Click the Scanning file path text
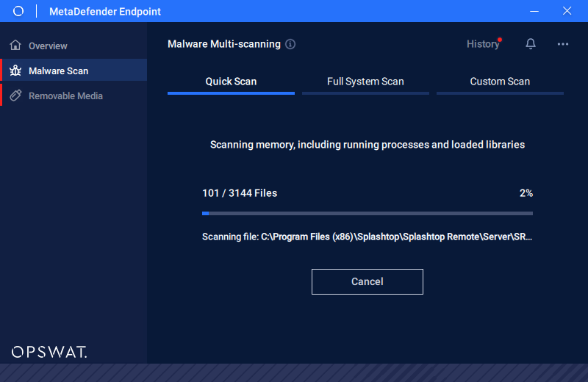The height and width of the screenshot is (382, 588). click(x=367, y=237)
